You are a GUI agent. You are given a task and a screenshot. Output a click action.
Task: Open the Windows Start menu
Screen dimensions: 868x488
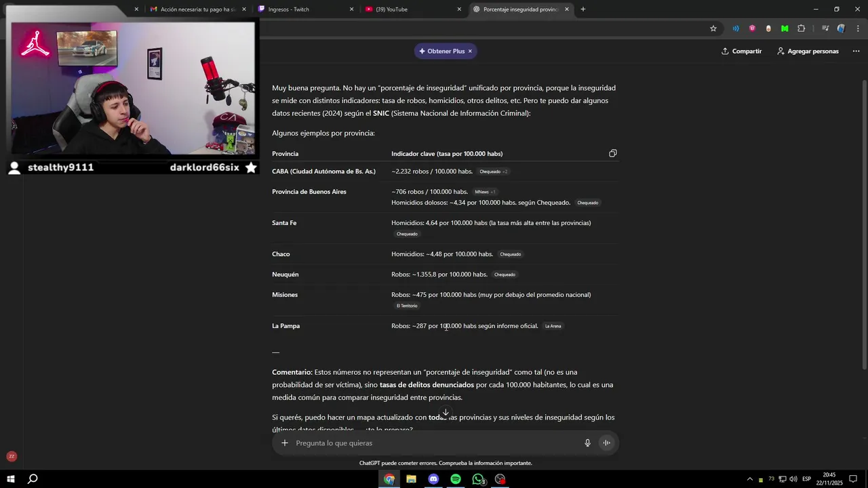[x=11, y=479]
